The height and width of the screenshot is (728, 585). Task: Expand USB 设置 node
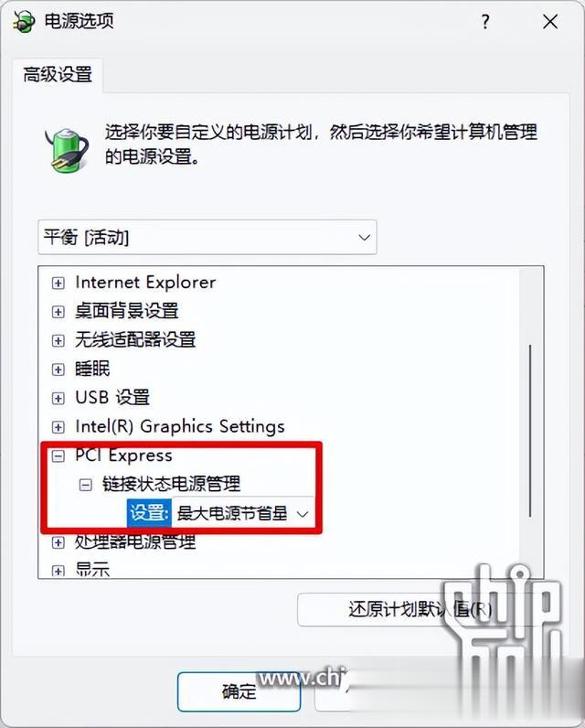tap(58, 398)
